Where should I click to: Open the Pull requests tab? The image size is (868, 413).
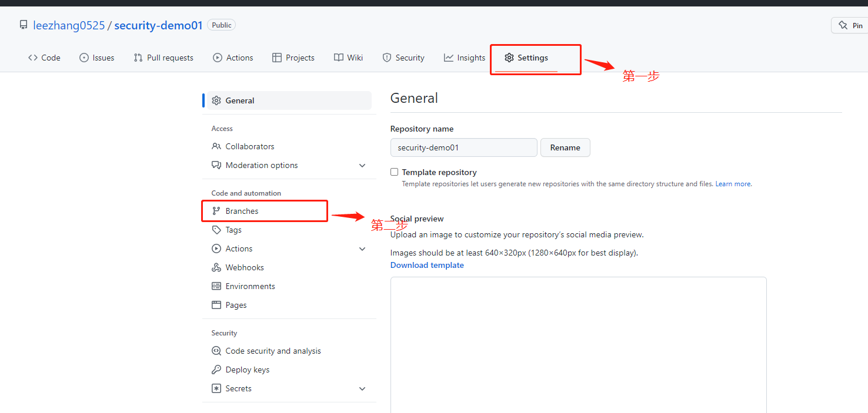click(163, 58)
